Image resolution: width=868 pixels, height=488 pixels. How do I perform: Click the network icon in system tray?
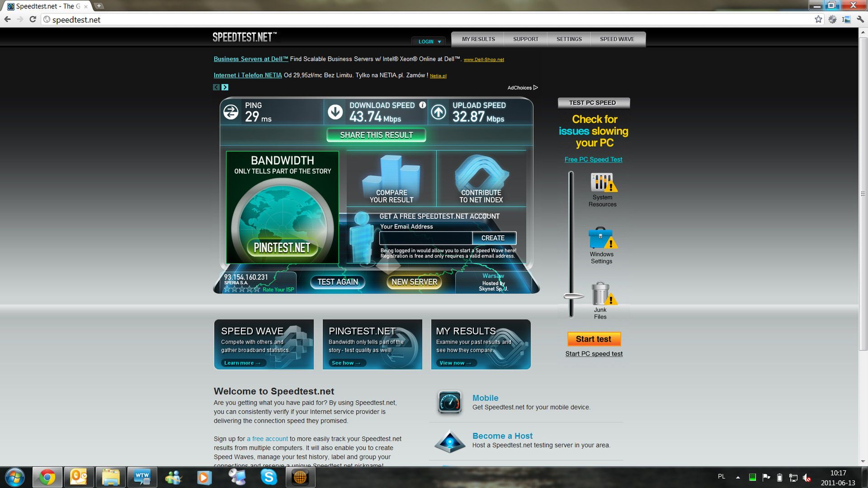[x=793, y=477]
